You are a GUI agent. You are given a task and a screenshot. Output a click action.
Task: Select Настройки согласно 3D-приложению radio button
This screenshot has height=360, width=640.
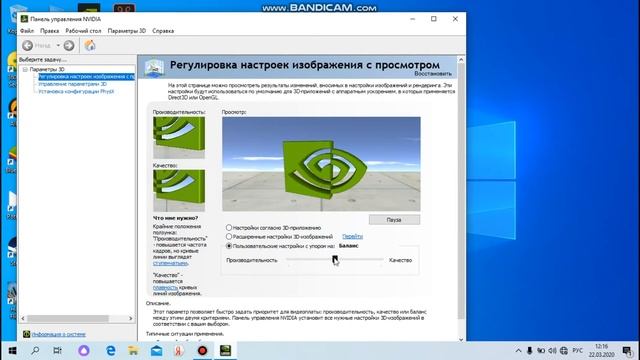(229, 228)
